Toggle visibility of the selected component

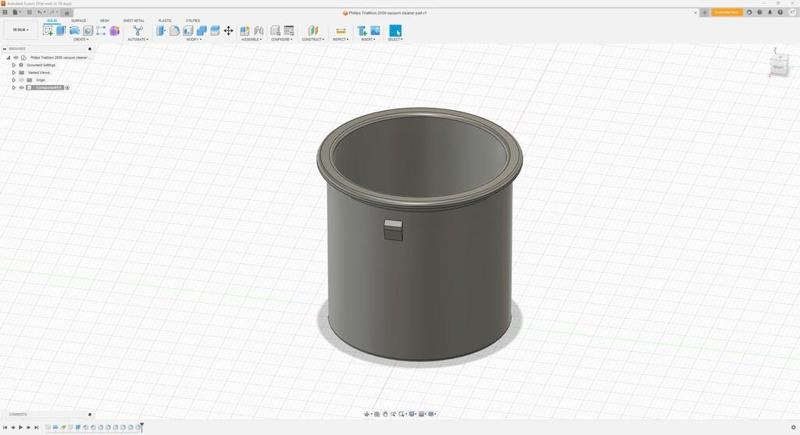tap(21, 88)
